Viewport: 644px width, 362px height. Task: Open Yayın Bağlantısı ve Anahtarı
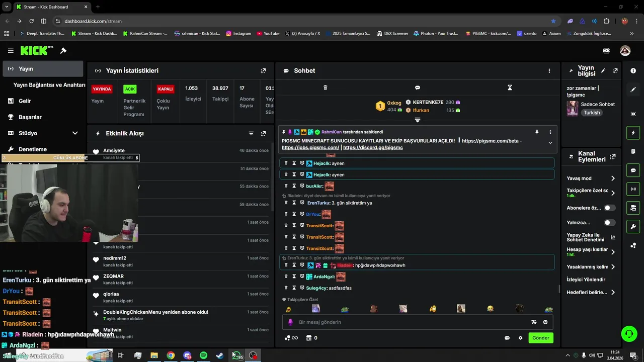click(49, 85)
